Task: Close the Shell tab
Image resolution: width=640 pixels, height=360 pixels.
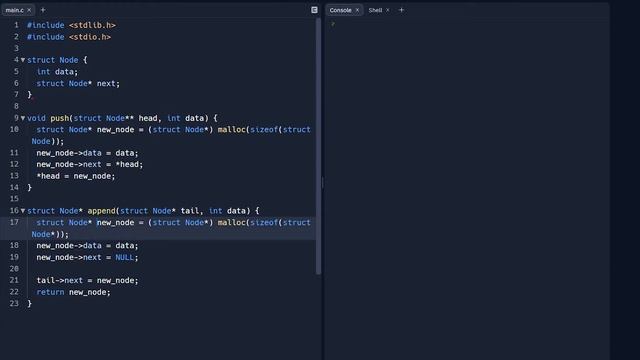Action: [388, 10]
